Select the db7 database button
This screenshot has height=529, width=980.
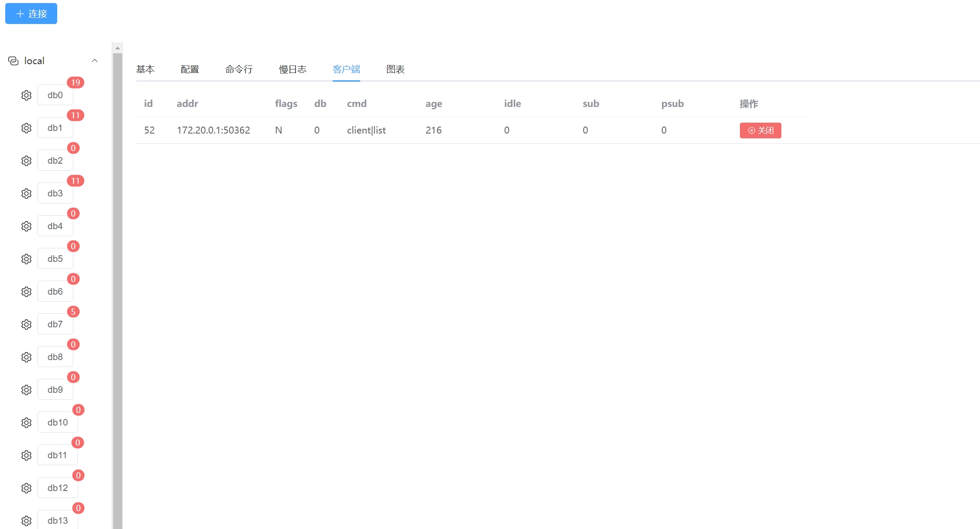point(55,324)
